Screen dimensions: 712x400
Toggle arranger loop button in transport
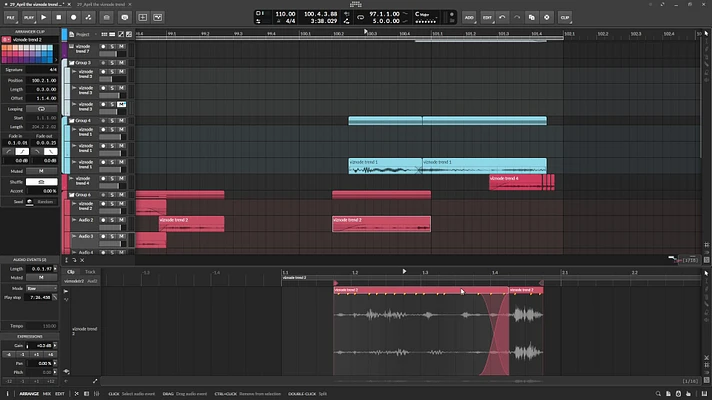pos(361,17)
